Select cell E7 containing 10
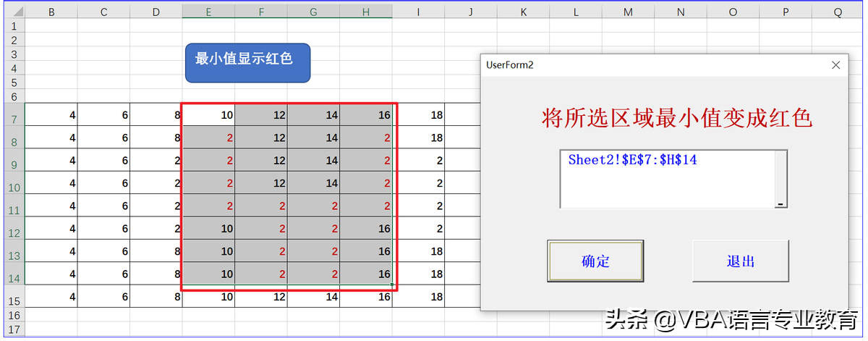 pos(208,114)
